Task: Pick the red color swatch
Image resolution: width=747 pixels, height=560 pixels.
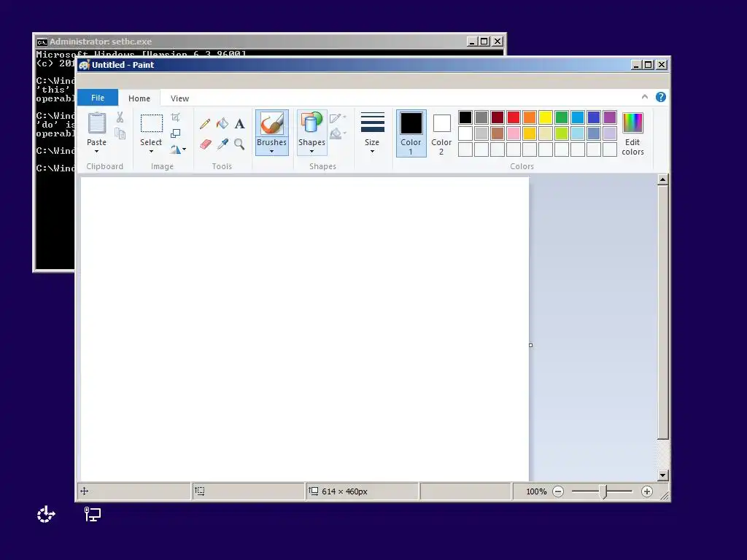Action: 514,117
